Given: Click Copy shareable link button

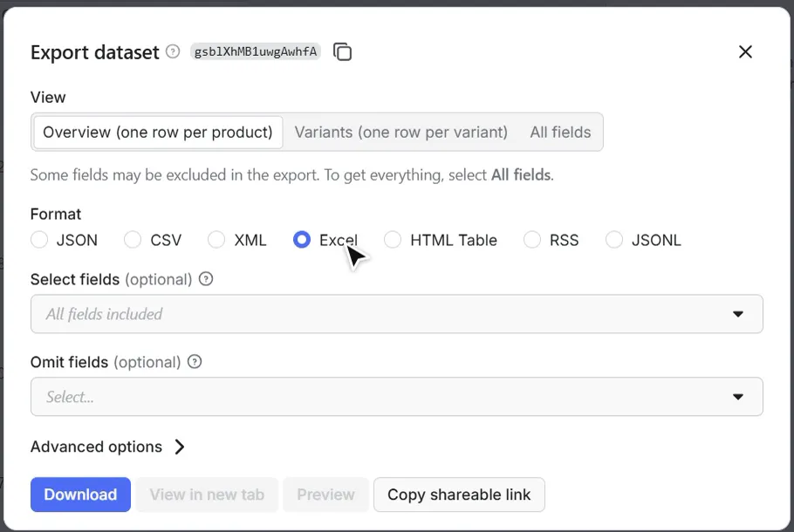Looking at the screenshot, I should pyautogui.click(x=459, y=494).
